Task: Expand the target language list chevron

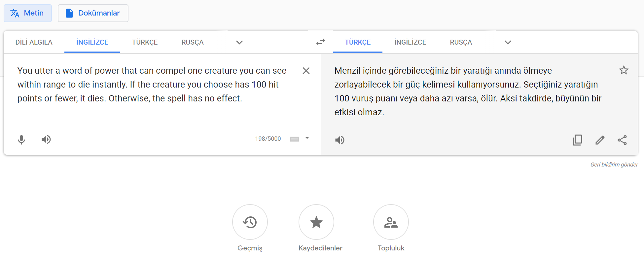Action: pos(508,42)
